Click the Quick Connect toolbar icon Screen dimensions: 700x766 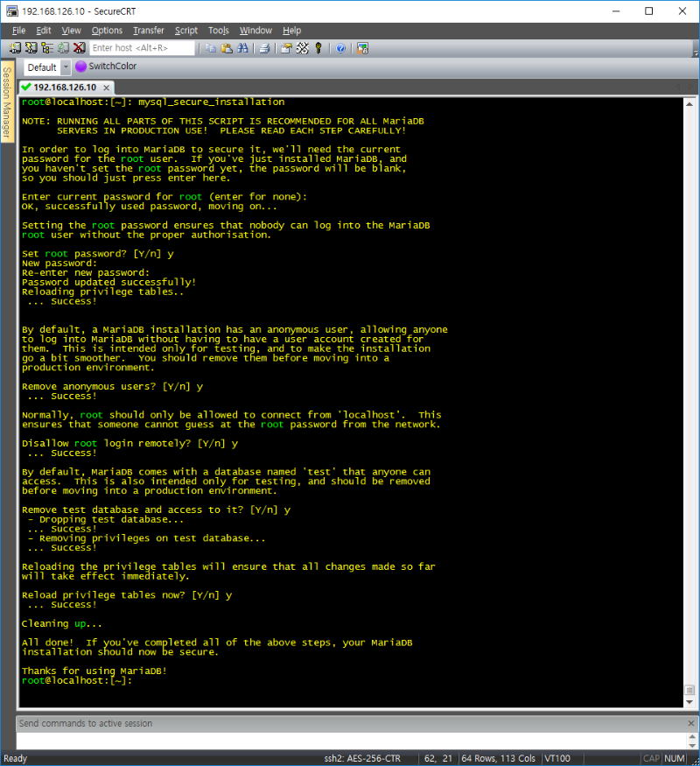click(31, 48)
